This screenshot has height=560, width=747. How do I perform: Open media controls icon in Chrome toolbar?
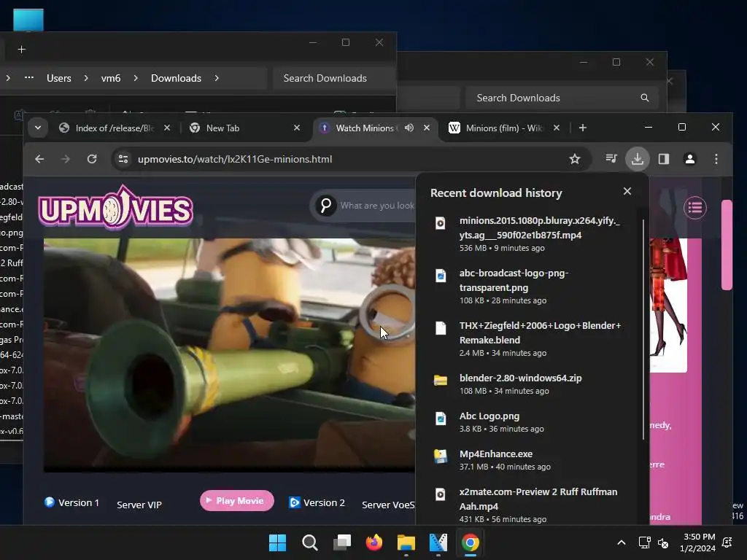click(x=611, y=158)
